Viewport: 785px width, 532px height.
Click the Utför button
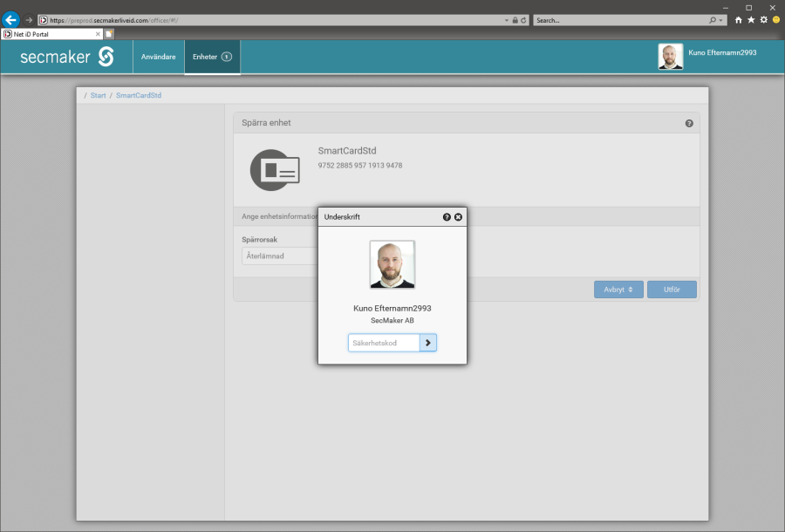672,290
